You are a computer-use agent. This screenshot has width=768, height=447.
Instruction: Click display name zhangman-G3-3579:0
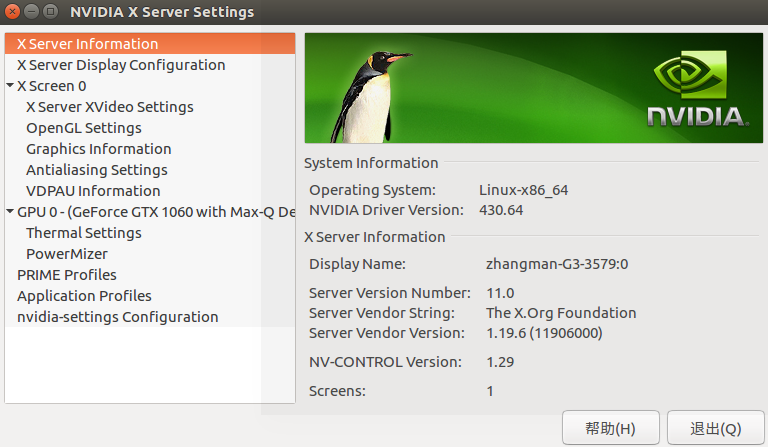(x=557, y=264)
